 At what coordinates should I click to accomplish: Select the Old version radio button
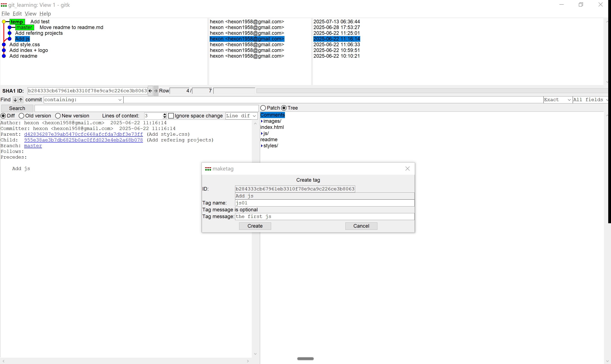pos(21,116)
